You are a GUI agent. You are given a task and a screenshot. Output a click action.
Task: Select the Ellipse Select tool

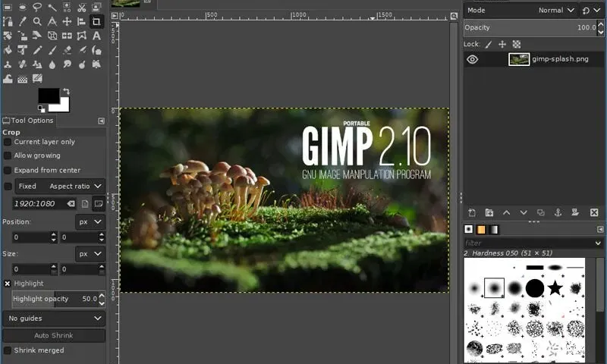coord(23,7)
